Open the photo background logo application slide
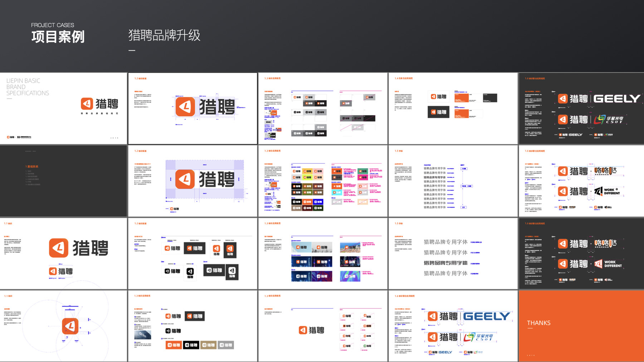The width and height of the screenshot is (644, 362). (x=323, y=253)
